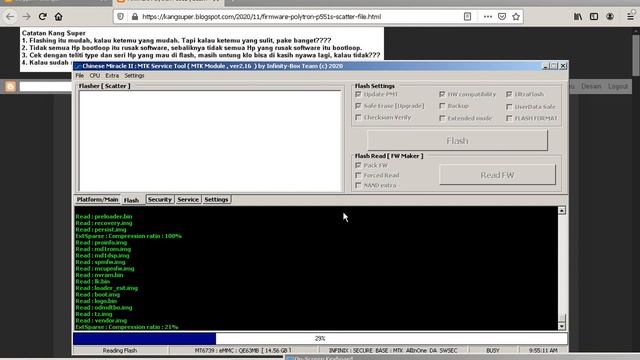Enable Checksum Verify checkbox

coord(358,117)
